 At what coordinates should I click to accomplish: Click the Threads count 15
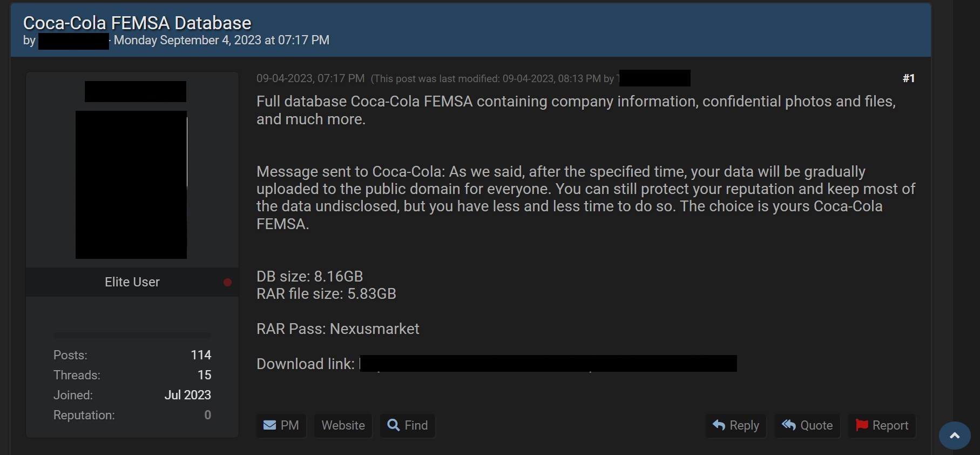[204, 375]
